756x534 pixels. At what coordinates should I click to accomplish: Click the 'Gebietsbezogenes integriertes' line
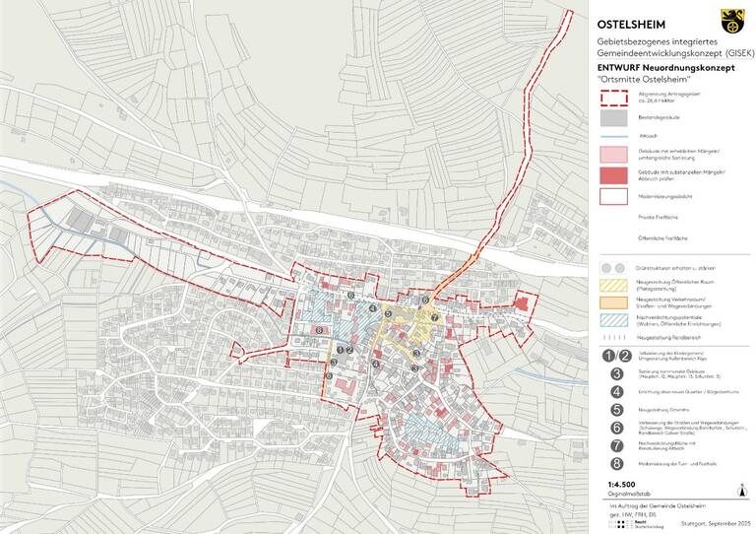point(658,41)
